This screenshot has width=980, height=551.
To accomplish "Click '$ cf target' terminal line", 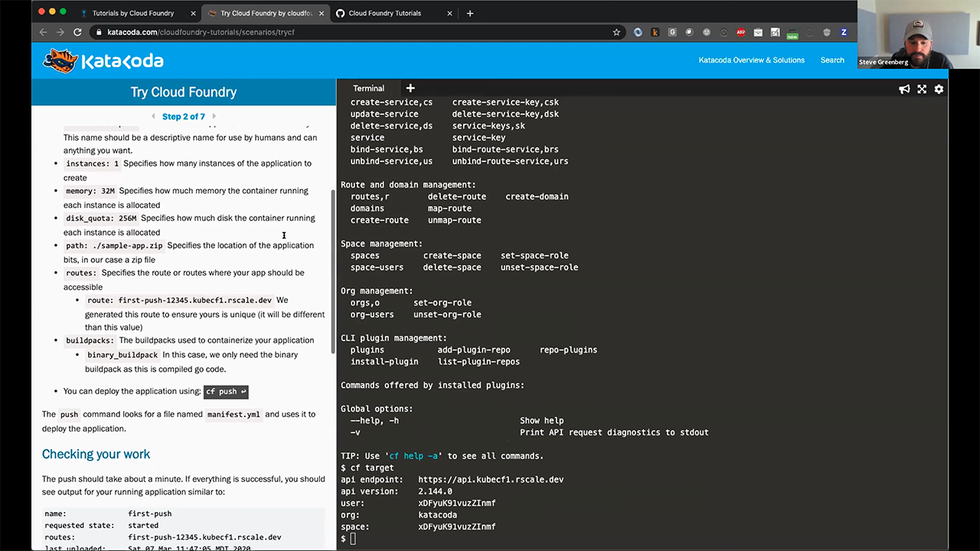I will click(367, 468).
